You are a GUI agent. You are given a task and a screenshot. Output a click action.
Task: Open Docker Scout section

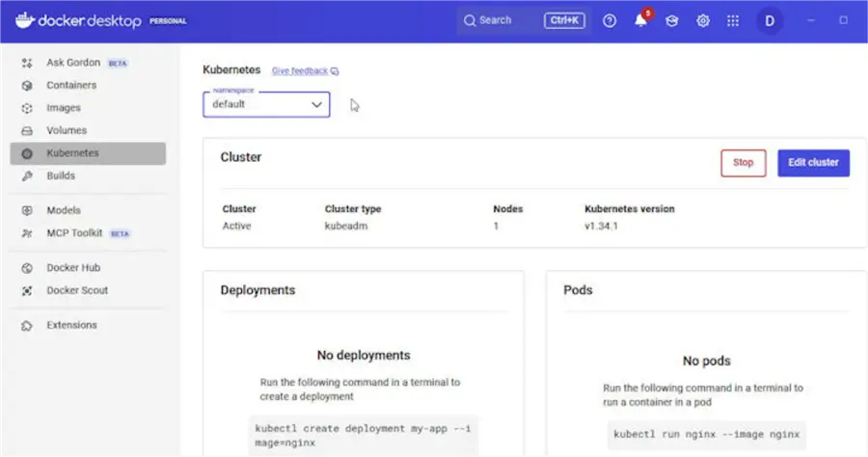click(x=88, y=290)
